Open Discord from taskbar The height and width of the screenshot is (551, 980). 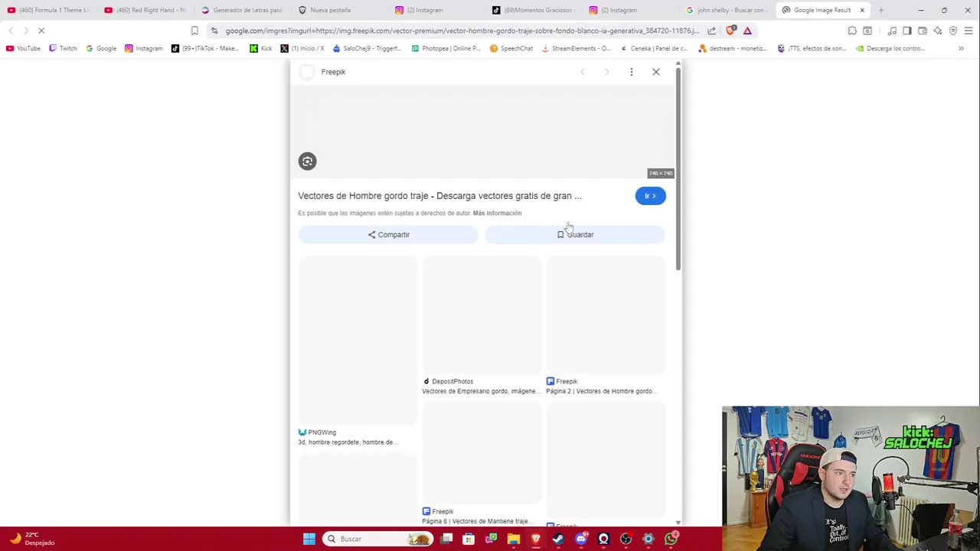581,539
